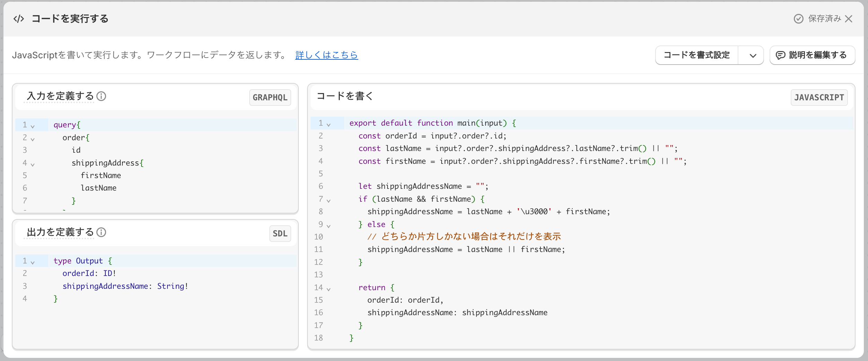Click the shippingAddressName: String! output line
Screen dimensions: 868x361
point(125,286)
